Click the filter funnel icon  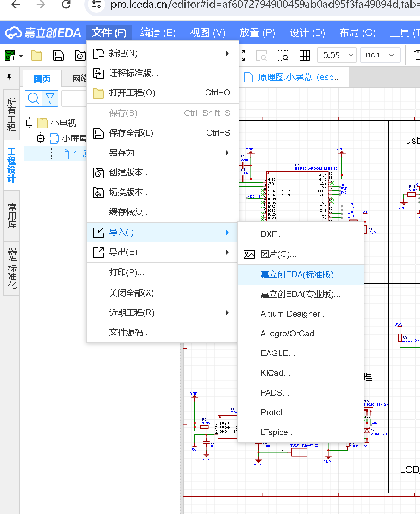coord(50,98)
